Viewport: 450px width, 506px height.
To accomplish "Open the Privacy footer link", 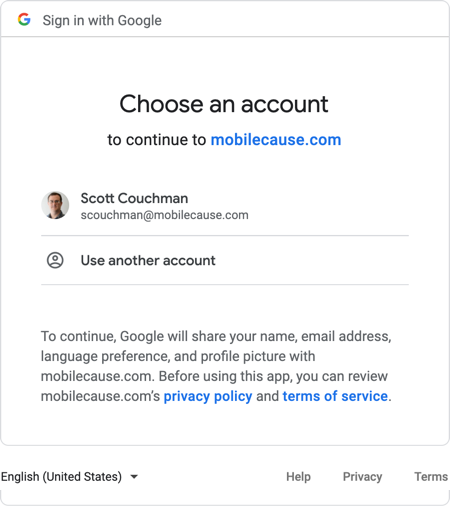I will click(x=362, y=477).
